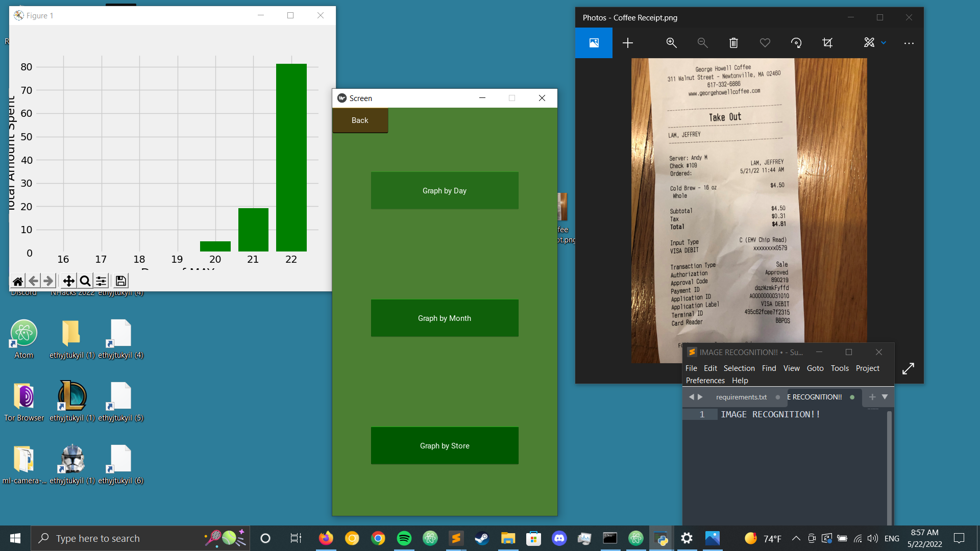This screenshot has width=980, height=551.
Task: Select the matplotlib Pan tool
Action: pyautogui.click(x=68, y=281)
